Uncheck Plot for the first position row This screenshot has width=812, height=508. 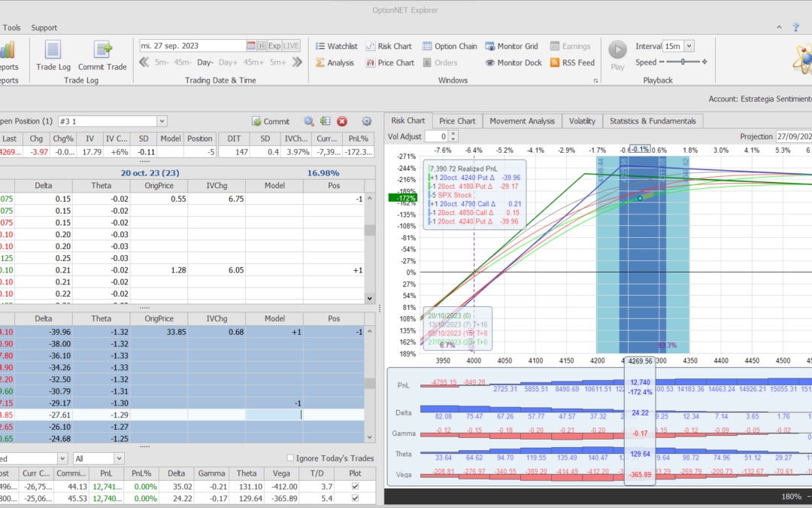click(354, 486)
